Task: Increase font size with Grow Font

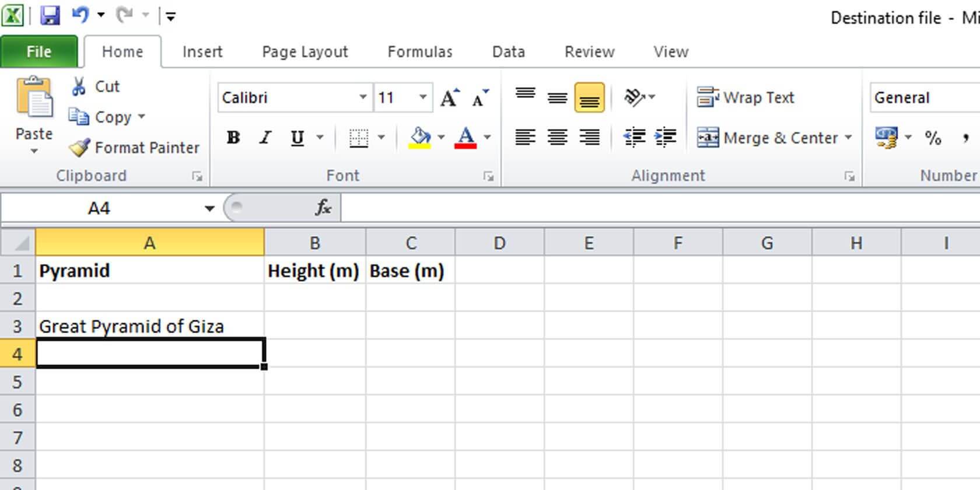Action: tap(450, 98)
